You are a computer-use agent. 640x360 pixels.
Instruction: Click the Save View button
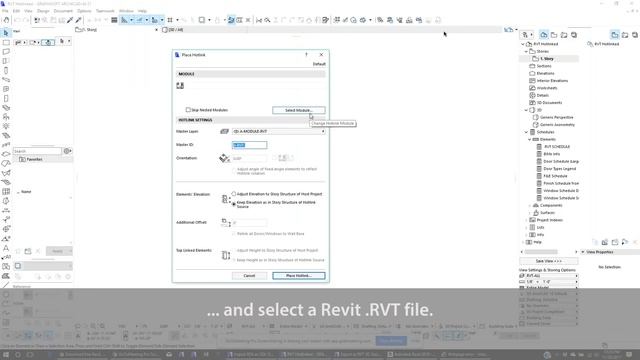tap(549, 261)
